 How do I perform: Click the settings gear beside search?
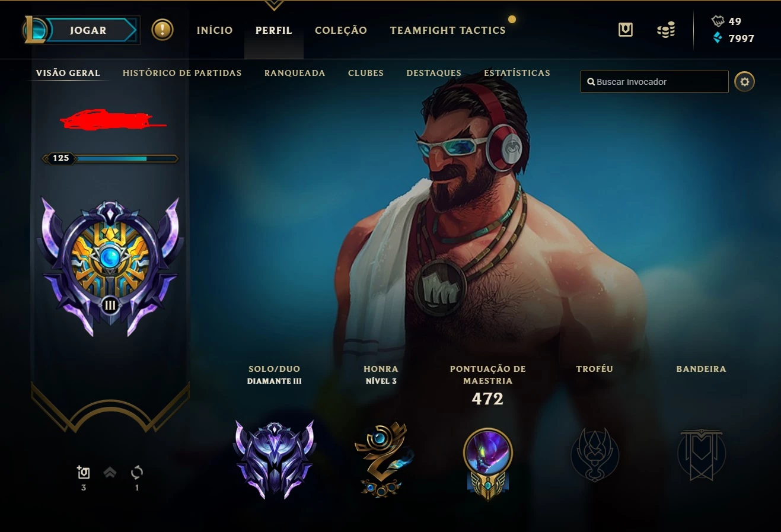click(x=745, y=82)
